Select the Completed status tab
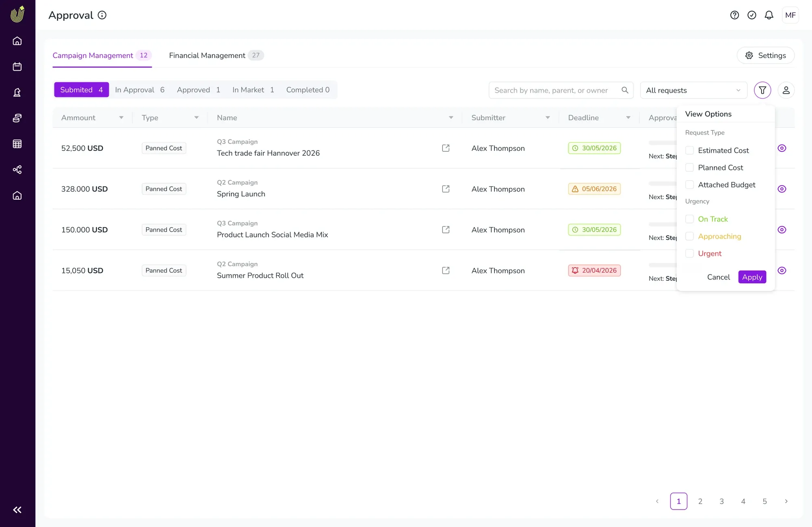This screenshot has height=527, width=812. click(308, 90)
